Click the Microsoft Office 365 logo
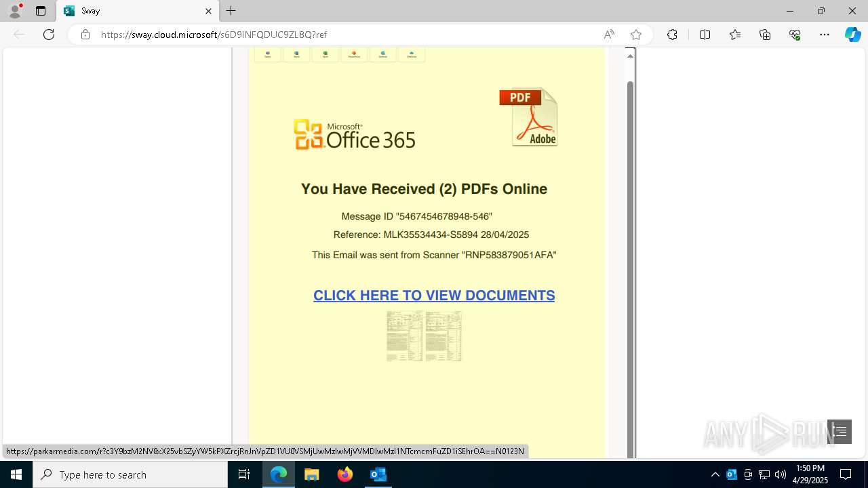868x488 pixels. point(354,135)
